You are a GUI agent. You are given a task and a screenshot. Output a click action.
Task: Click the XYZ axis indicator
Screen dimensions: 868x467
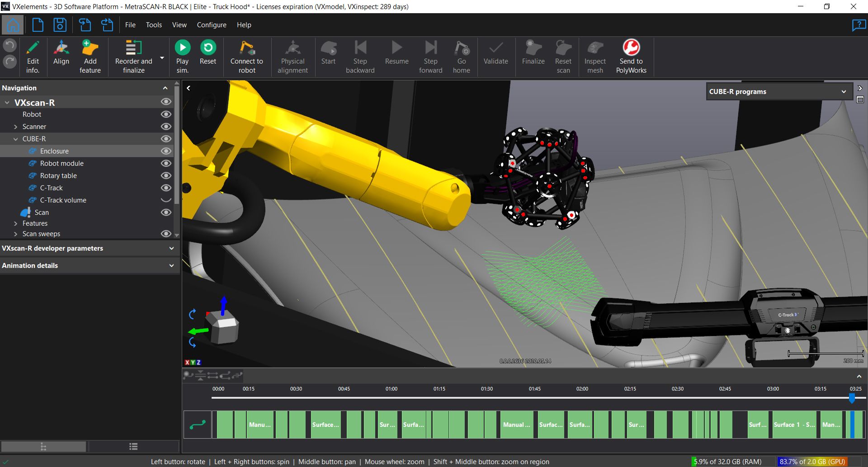[193, 362]
